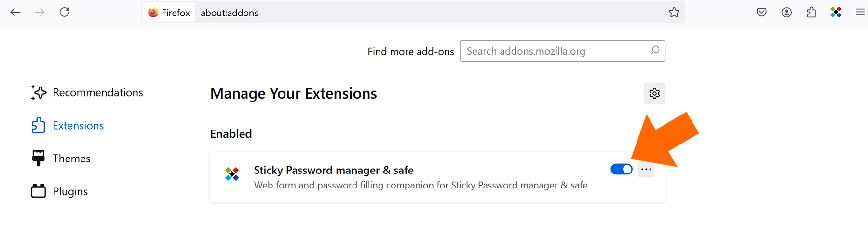Disable the Sticky Password extension toggle
This screenshot has width=868, height=231.
[x=622, y=169]
